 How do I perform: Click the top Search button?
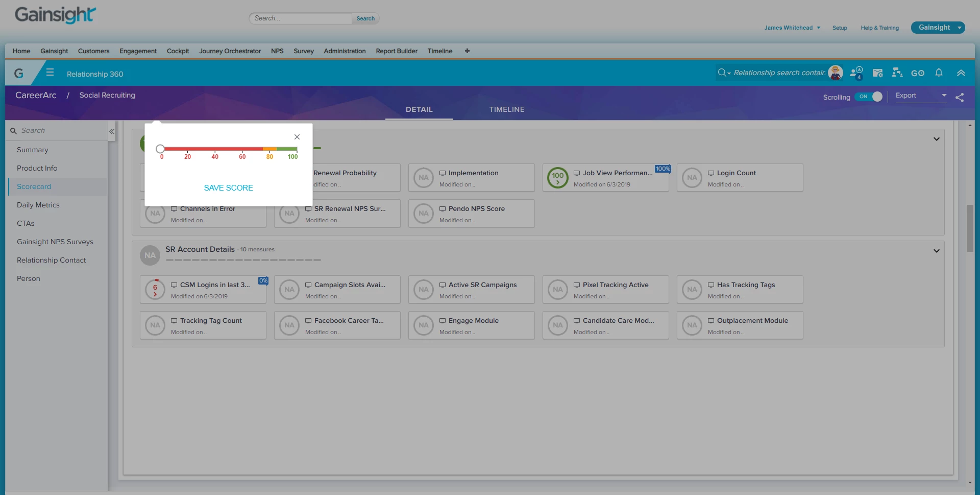click(365, 18)
